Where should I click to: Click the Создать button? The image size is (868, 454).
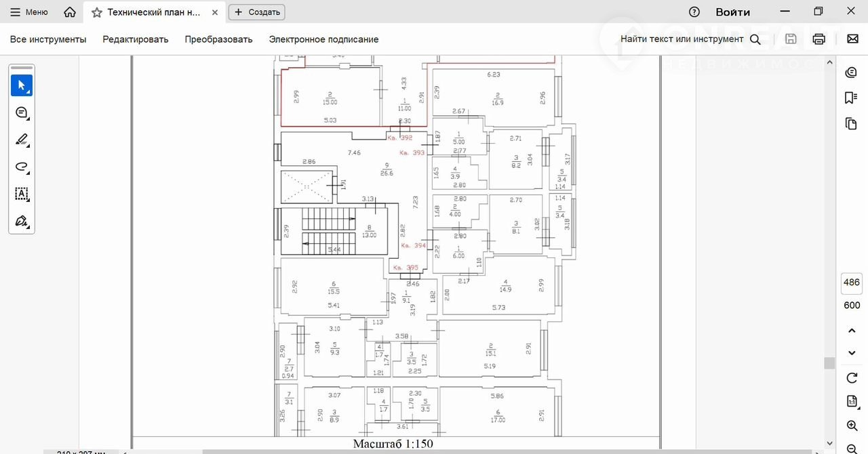coord(257,12)
